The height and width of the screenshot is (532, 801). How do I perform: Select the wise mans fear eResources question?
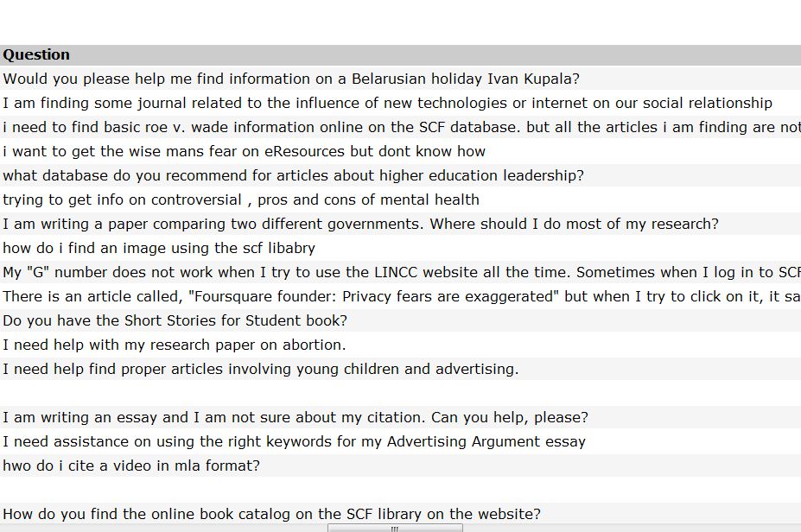[244, 152]
